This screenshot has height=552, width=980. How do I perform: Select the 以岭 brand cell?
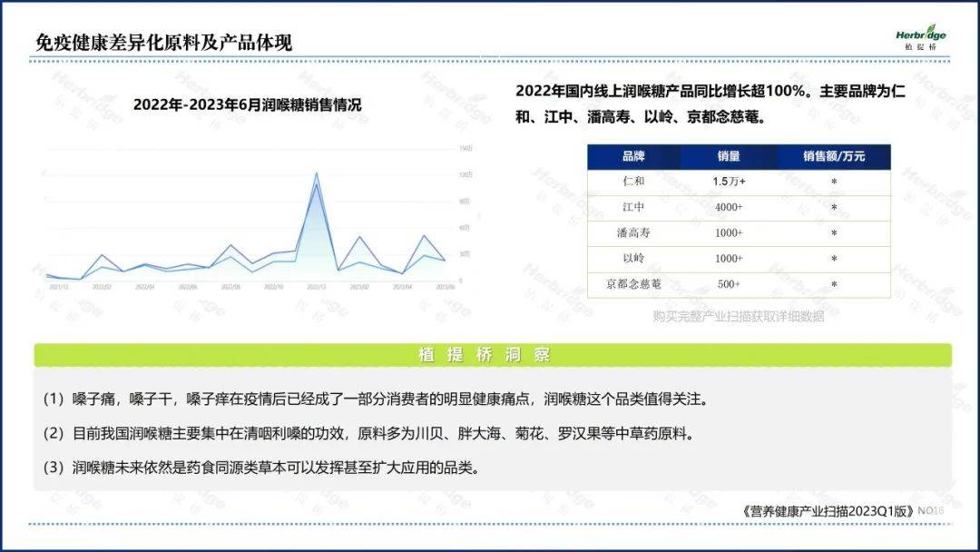click(x=633, y=259)
